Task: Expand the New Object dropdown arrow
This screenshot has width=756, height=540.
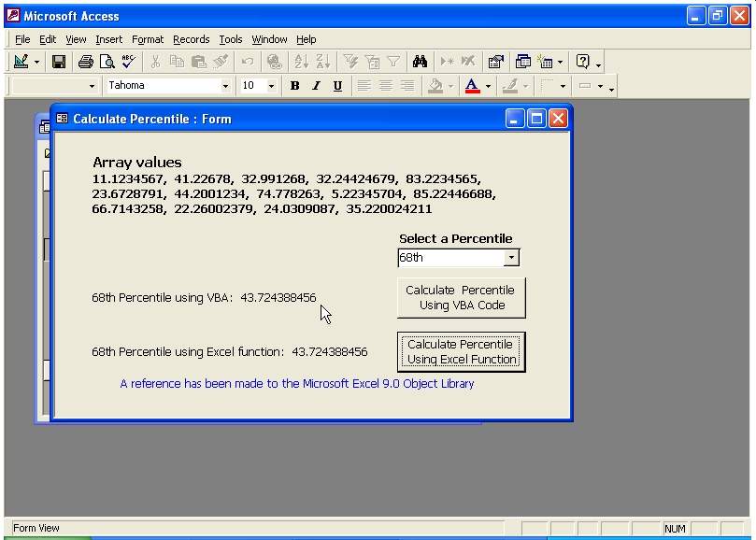Action: coord(560,63)
